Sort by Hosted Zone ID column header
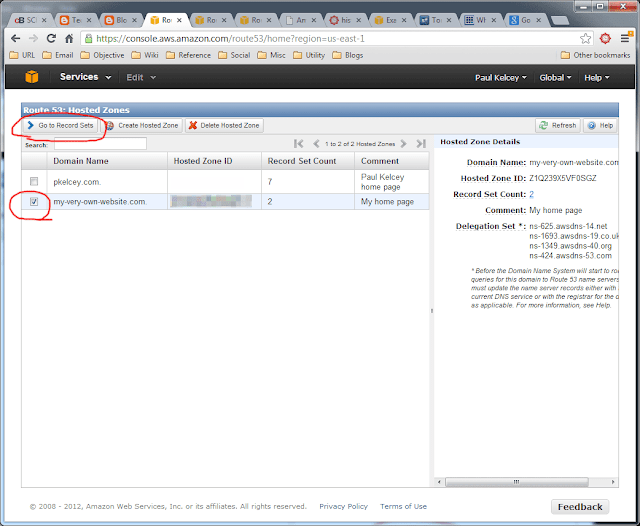The width and height of the screenshot is (640, 526). click(214, 161)
